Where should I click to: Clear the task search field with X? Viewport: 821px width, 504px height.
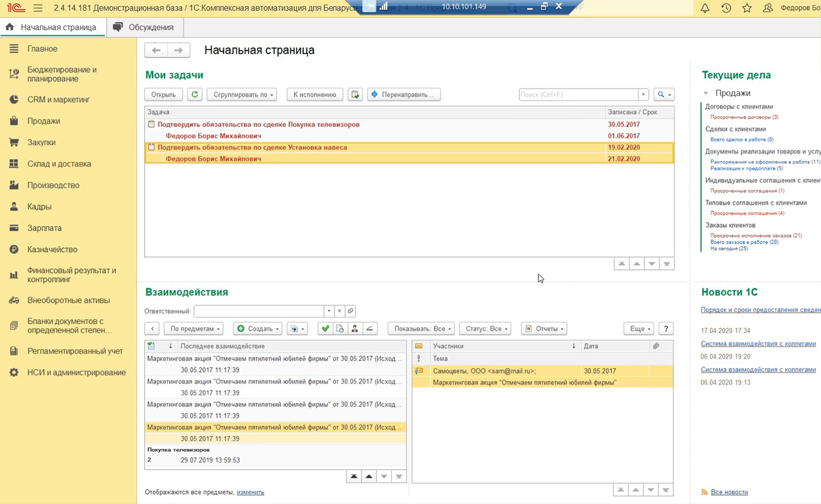point(643,95)
